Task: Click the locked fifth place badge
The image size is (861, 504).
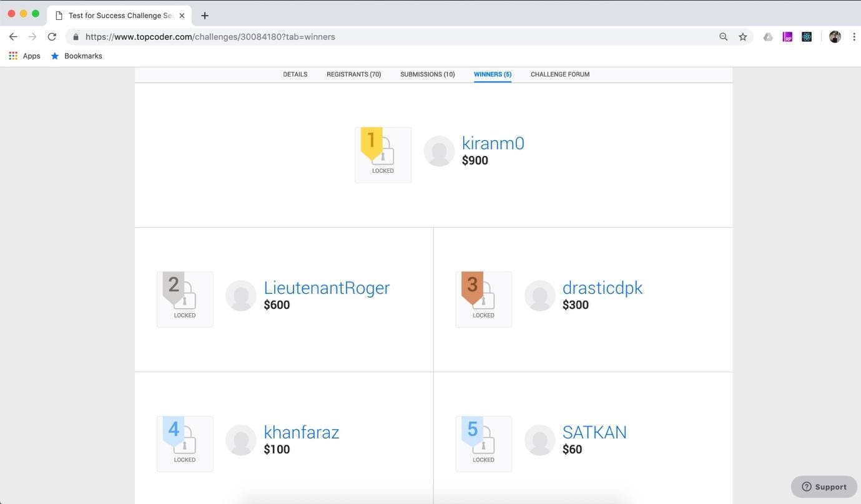Action: (x=484, y=444)
